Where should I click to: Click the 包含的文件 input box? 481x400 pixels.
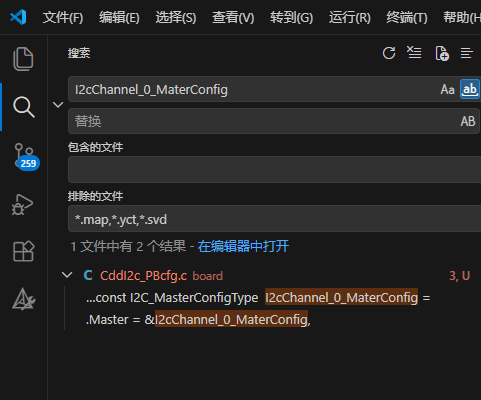[274, 170]
